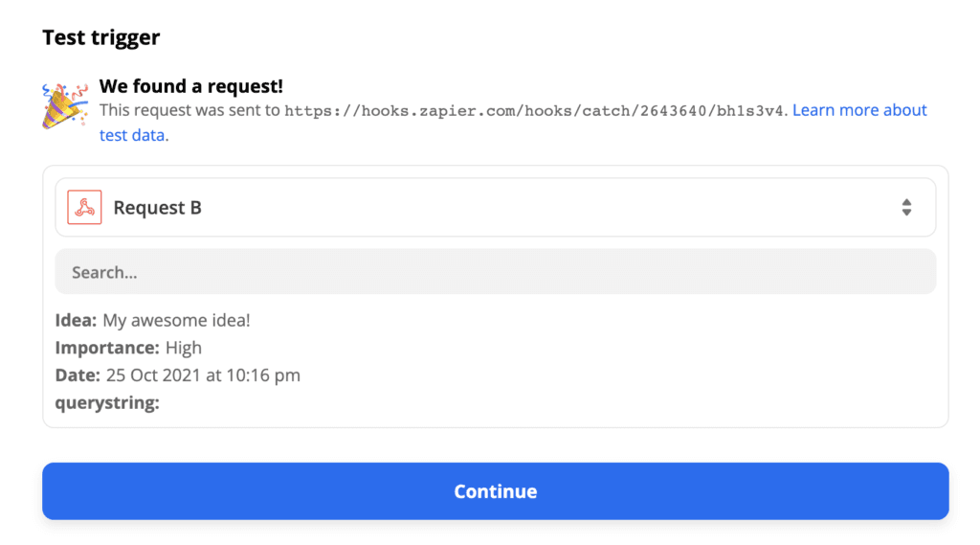The height and width of the screenshot is (545, 980).
Task: Click the 'Request B' label text
Action: pos(157,208)
